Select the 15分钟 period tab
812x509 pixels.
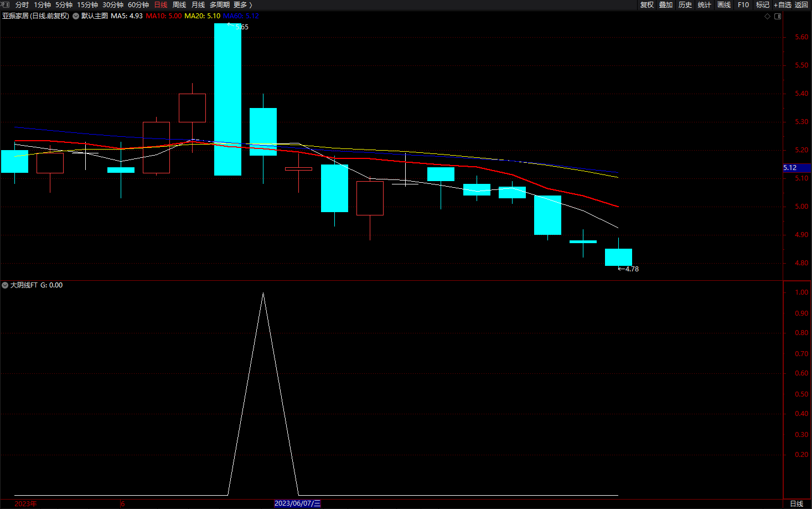[x=87, y=5]
